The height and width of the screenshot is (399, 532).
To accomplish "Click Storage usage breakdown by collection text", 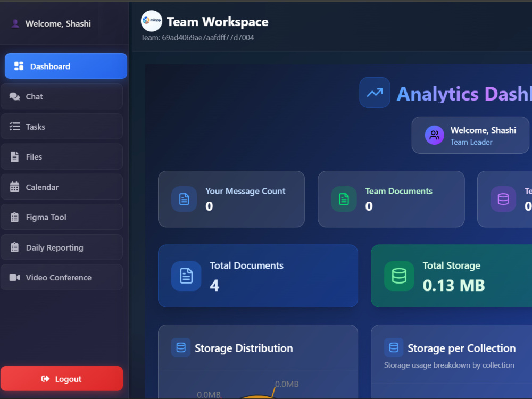I will tap(449, 365).
